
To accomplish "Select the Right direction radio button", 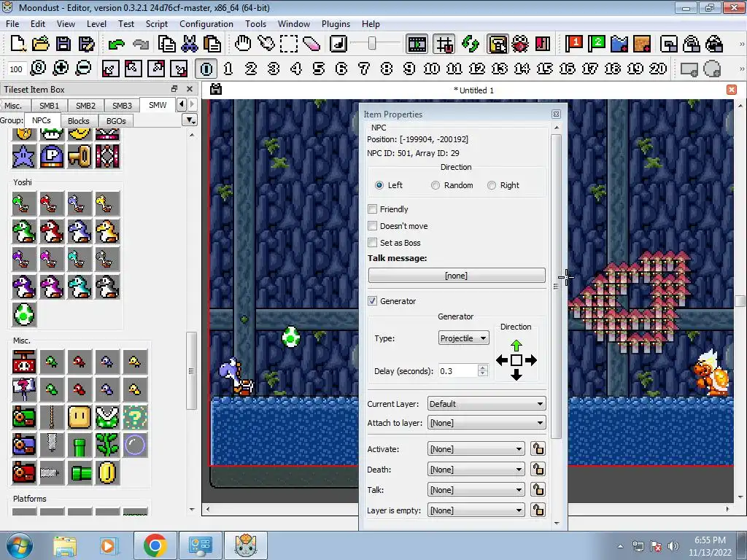I will 492,185.
